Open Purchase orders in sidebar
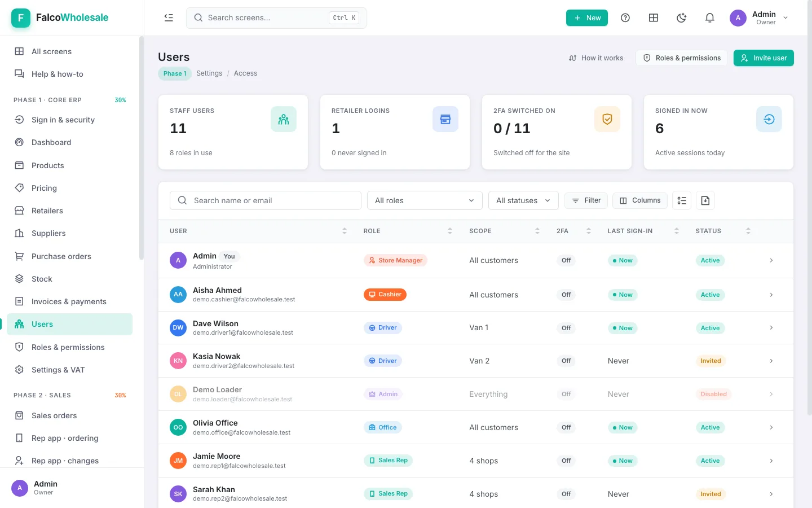Image resolution: width=812 pixels, height=508 pixels. pos(70,256)
